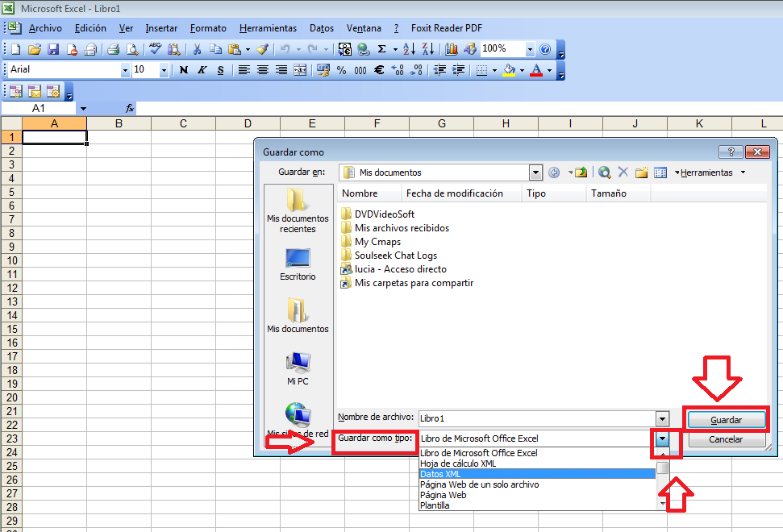Select column C header

pos(183,124)
